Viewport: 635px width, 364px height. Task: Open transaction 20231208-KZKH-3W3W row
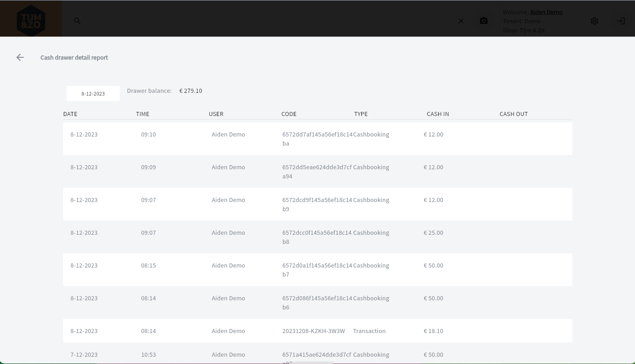click(x=313, y=331)
